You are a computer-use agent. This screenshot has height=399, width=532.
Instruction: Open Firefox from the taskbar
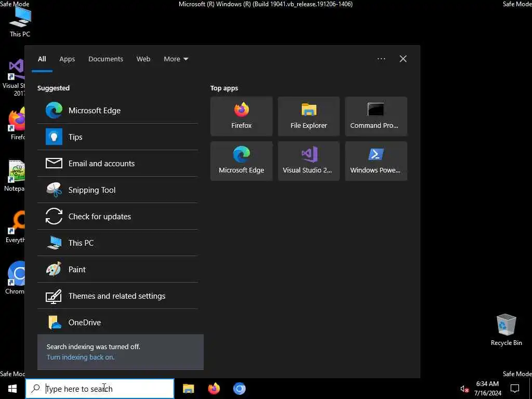click(x=214, y=389)
